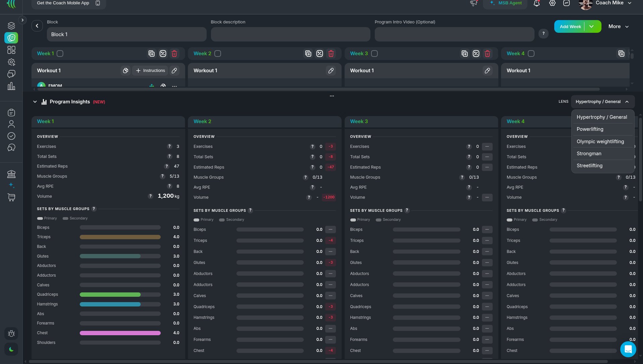Click Get the Coach Mobile App

(68, 3)
